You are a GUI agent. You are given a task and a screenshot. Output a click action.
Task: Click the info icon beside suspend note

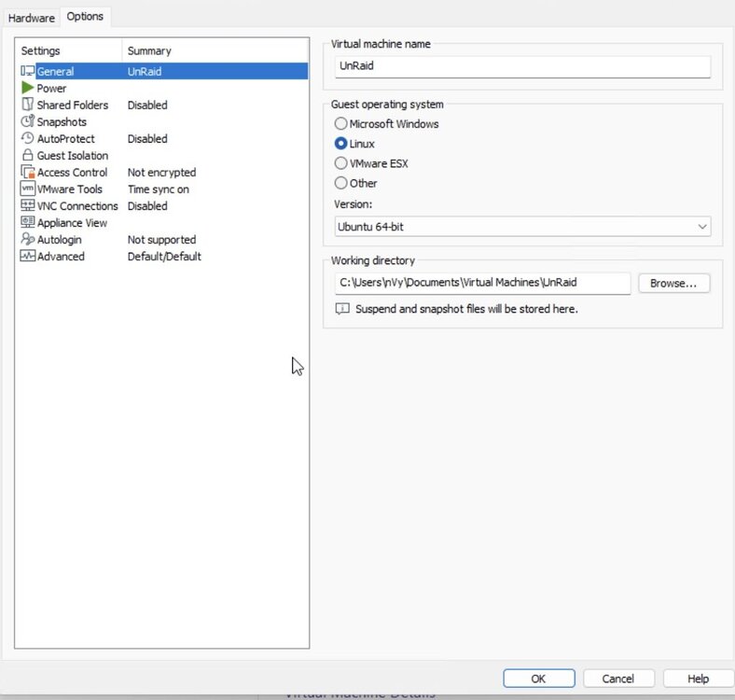342,309
